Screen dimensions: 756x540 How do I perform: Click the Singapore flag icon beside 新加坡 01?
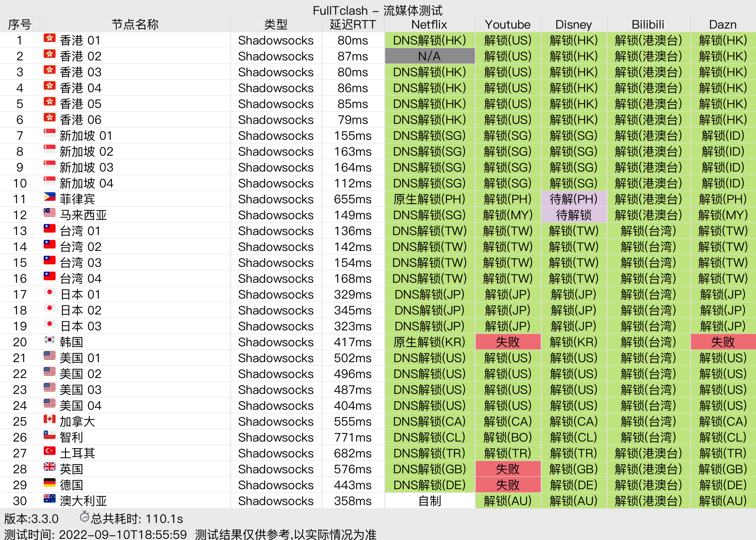pos(50,133)
